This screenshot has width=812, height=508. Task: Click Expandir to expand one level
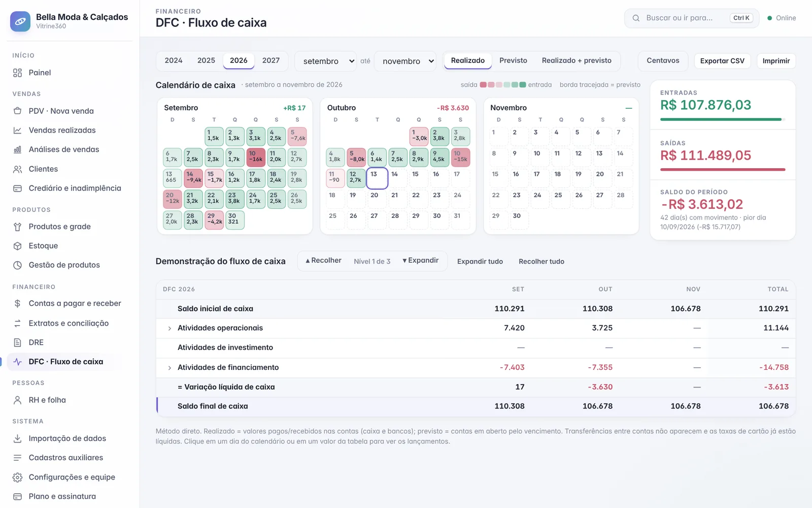click(x=421, y=261)
